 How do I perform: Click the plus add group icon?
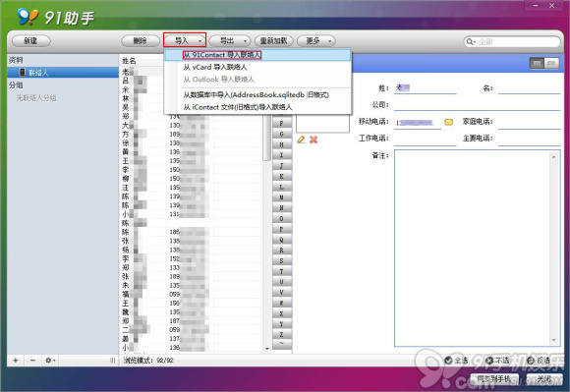16,360
